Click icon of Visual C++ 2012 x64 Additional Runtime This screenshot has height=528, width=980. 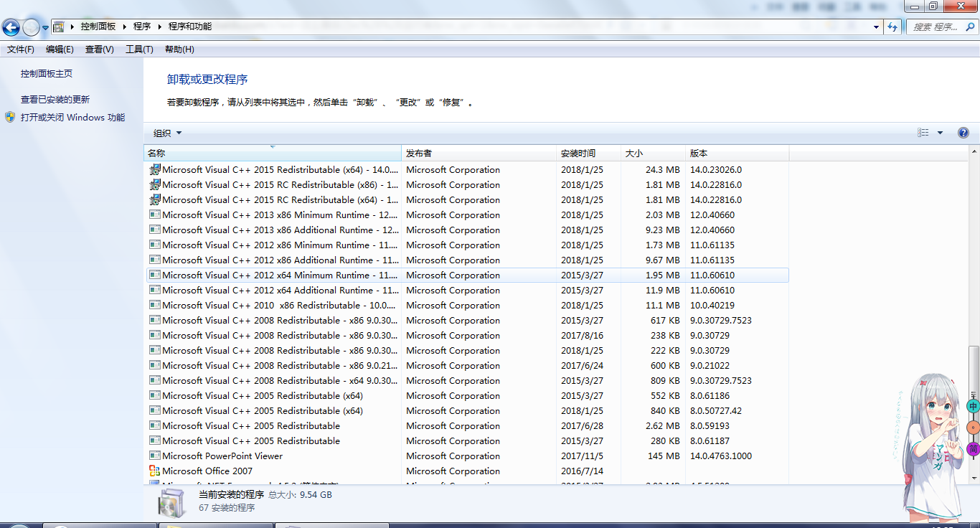(155, 291)
